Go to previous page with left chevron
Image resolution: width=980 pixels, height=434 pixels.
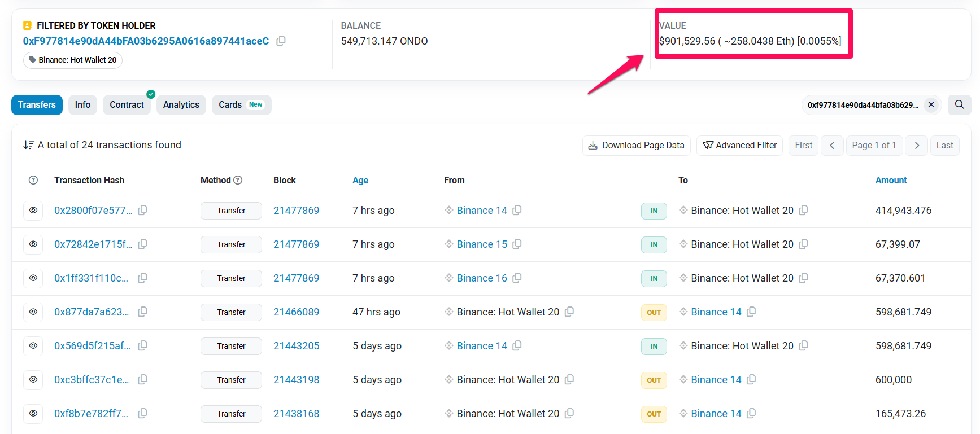click(832, 145)
